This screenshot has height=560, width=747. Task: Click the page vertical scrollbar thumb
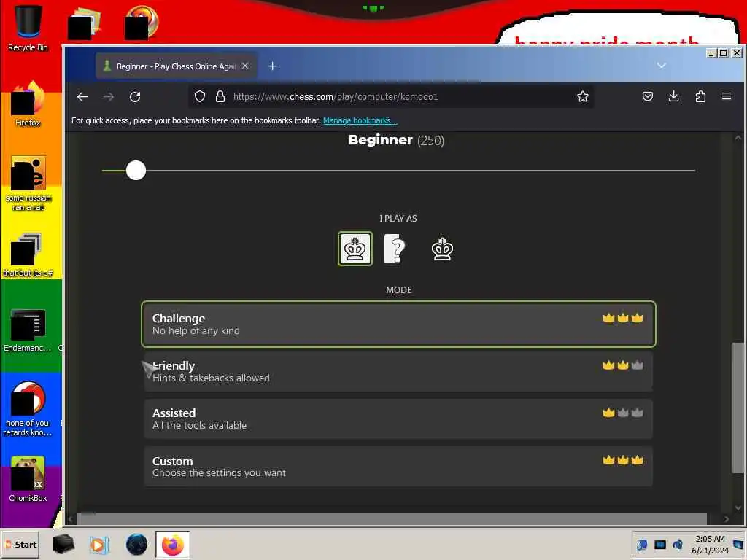(738, 408)
